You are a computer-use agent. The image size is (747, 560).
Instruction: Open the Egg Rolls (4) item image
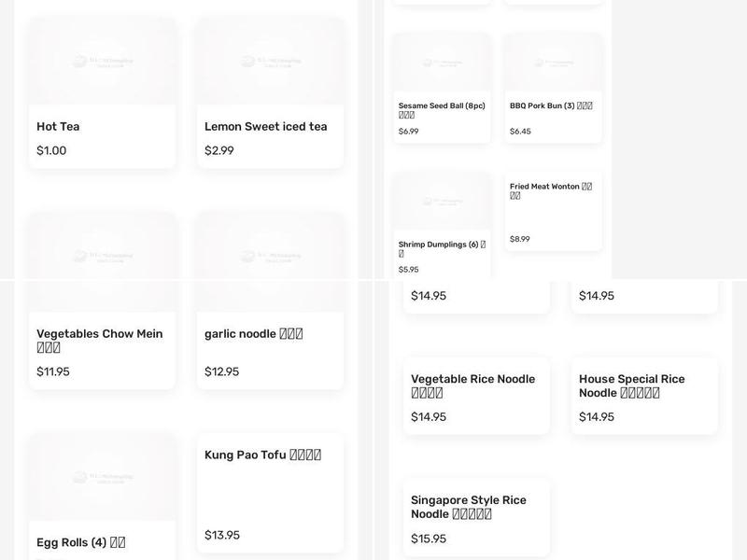(102, 477)
